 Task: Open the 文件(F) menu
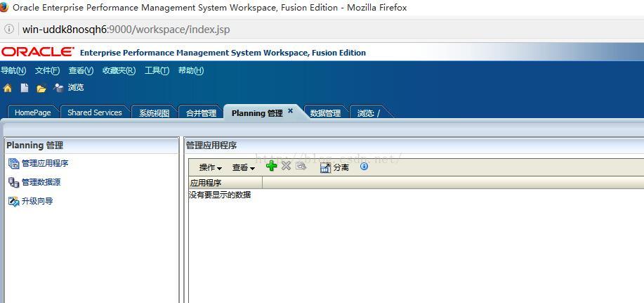tap(47, 71)
